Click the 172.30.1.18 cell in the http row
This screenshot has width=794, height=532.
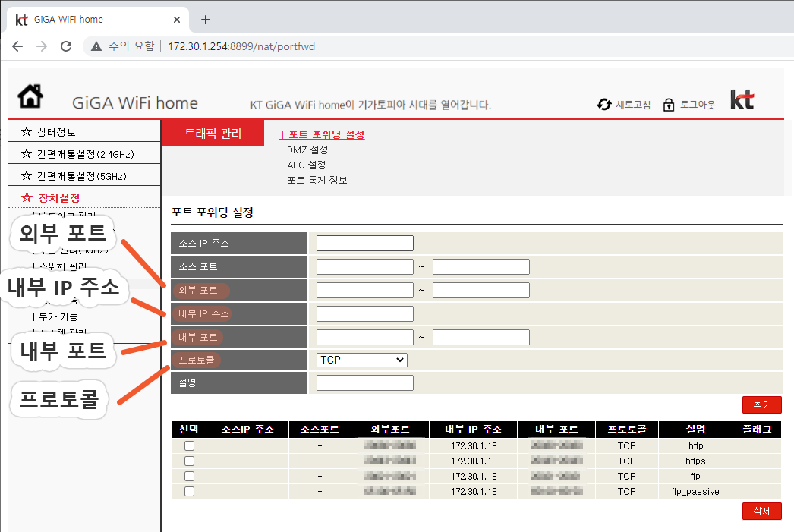click(x=474, y=446)
